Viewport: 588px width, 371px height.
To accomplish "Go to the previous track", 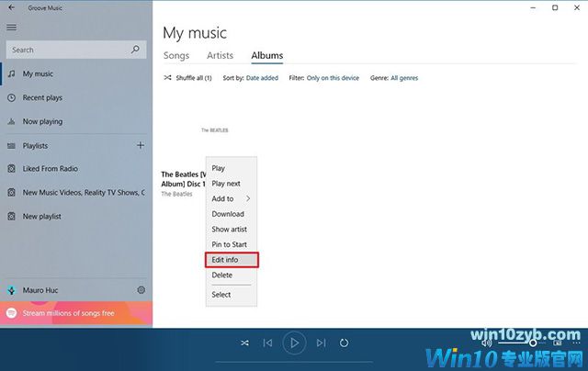I will (267, 343).
